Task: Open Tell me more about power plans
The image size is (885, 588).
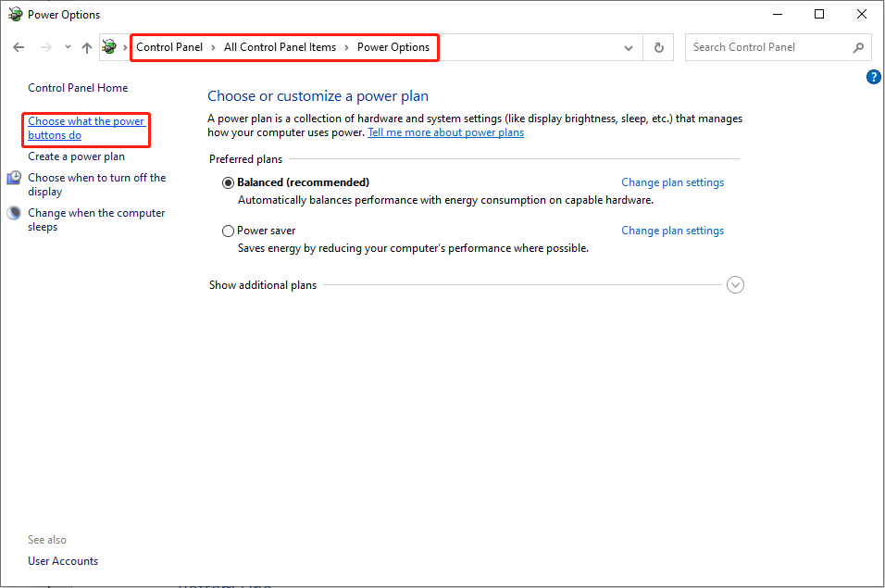Action: tap(446, 132)
